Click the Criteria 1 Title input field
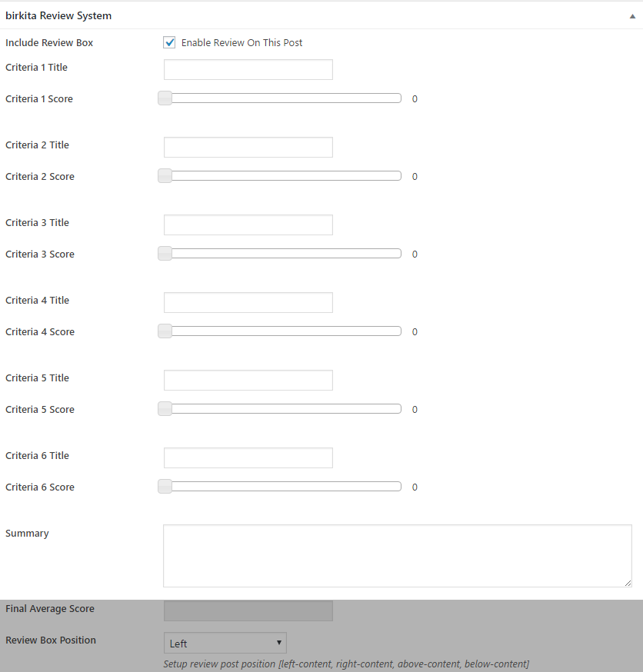The height and width of the screenshot is (672, 643). click(x=248, y=70)
